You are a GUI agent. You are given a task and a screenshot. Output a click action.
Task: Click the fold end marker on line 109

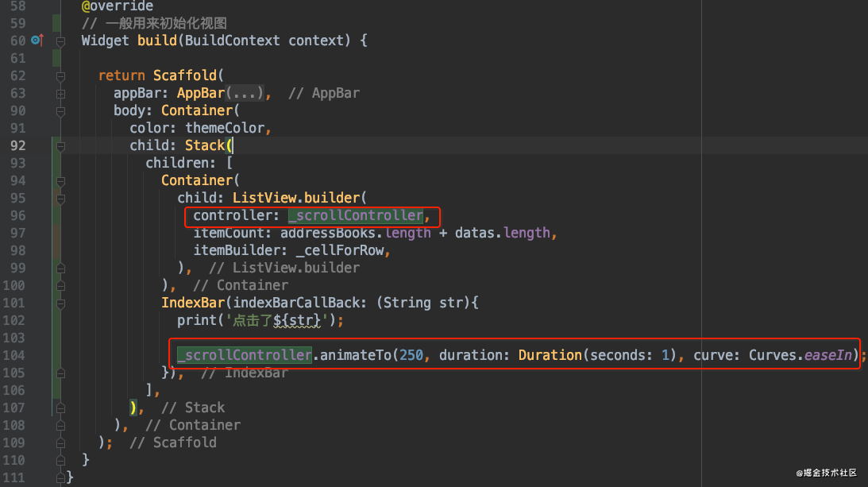coord(61,443)
